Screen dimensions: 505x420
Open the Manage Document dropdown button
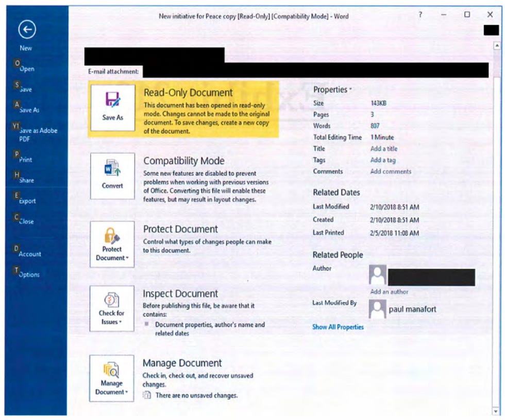coord(111,378)
